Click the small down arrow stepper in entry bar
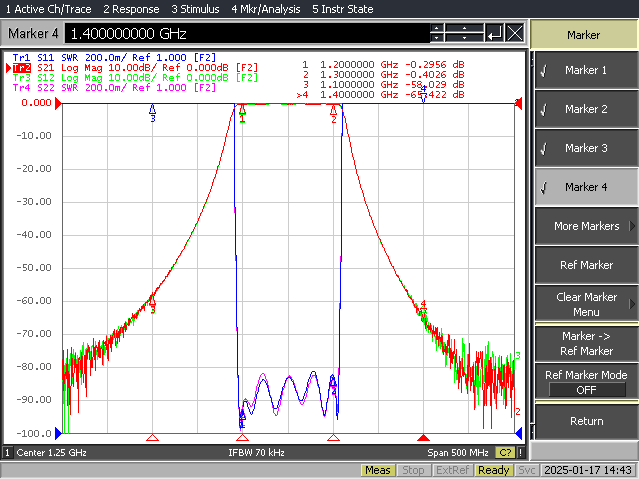The height and width of the screenshot is (479, 639). click(437, 38)
